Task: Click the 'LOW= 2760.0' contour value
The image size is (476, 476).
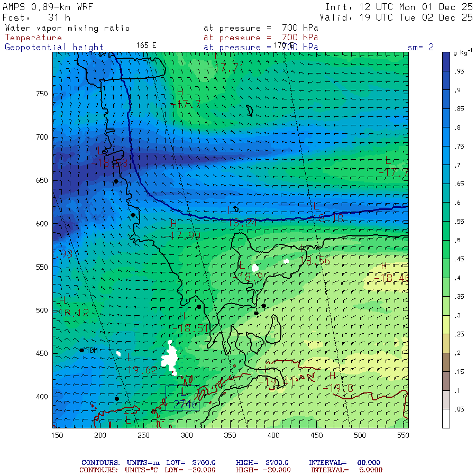Action: click(x=190, y=463)
